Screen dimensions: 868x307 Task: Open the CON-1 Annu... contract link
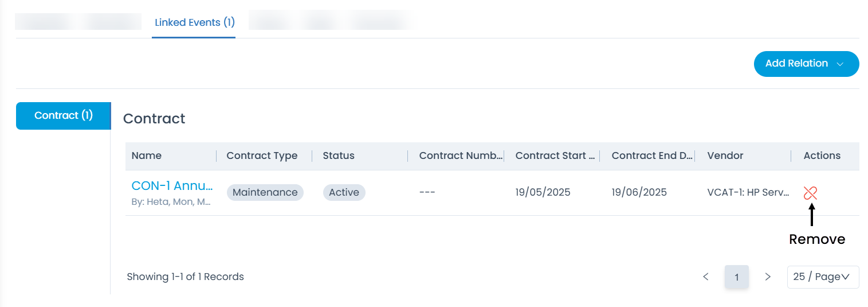coord(172,186)
